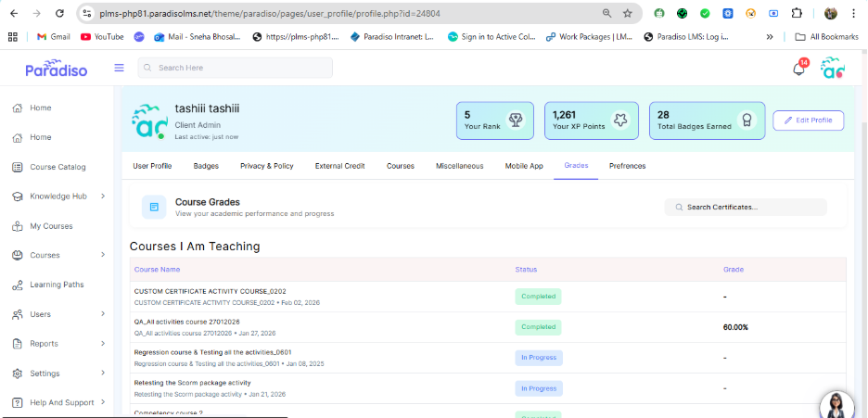The image size is (868, 418).
Task: Click the Learning Paths sidebar icon
Action: (x=18, y=285)
